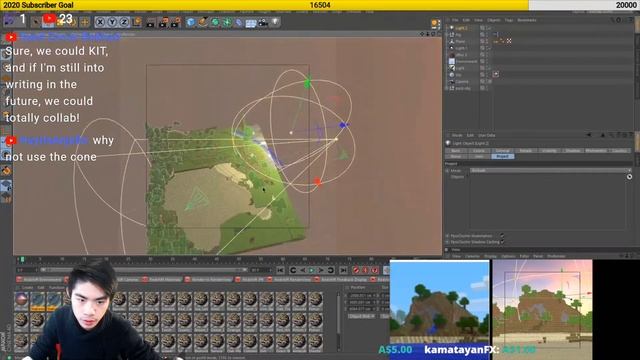Select Camera object in tree
The width and height of the screenshot is (640, 360).
462,81
